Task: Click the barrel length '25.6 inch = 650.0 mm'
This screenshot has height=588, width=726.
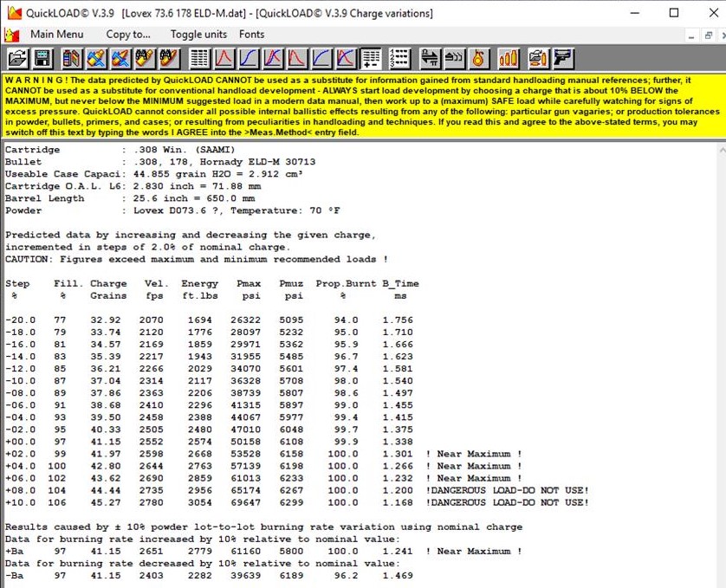Action: [194, 198]
